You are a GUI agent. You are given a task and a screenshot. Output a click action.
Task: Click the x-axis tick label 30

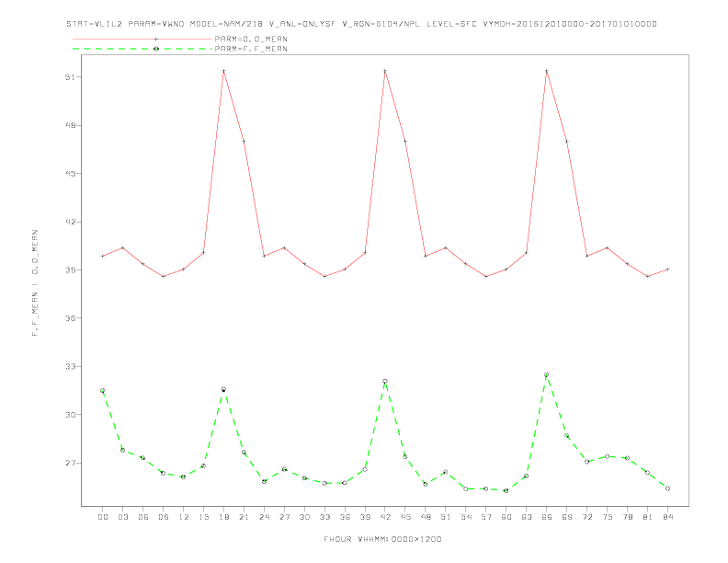pos(304,517)
